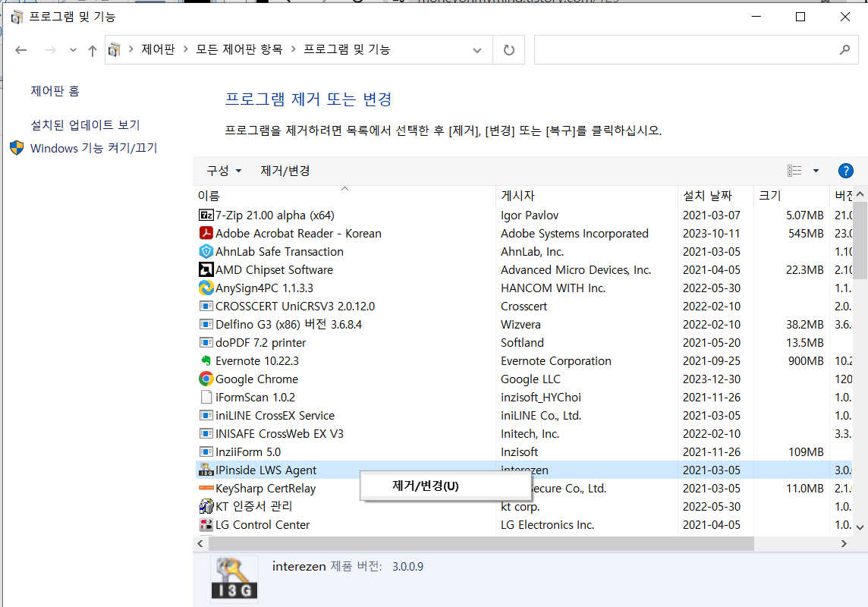
Task: Click the Evernote elephant icon
Action: point(205,360)
